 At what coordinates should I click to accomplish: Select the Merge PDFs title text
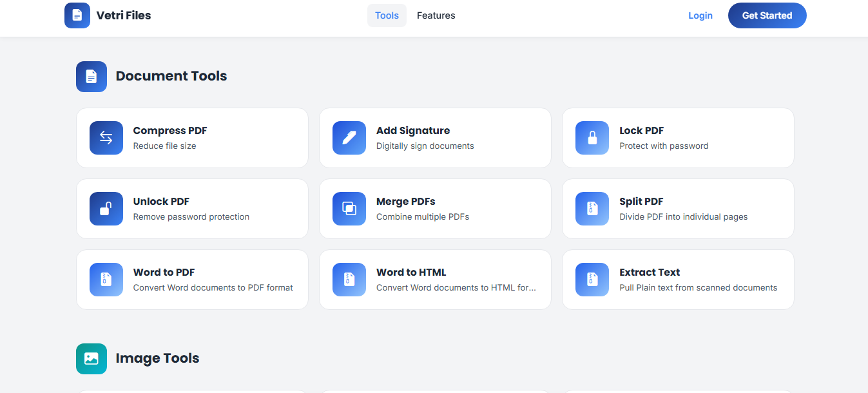406,201
